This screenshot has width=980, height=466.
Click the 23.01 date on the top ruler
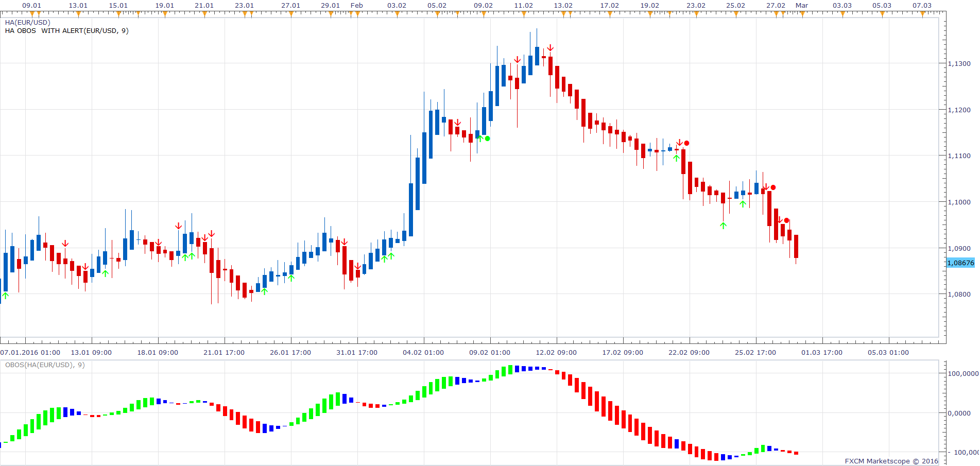245,5
